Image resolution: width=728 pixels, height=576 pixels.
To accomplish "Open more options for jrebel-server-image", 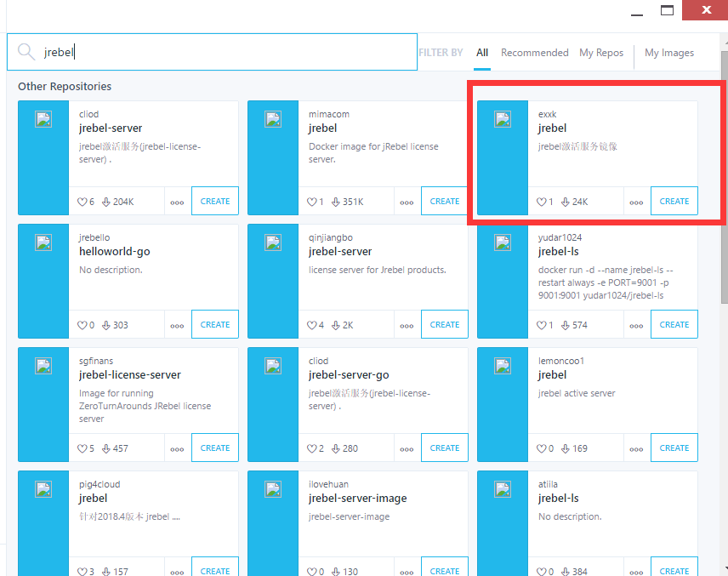I will (407, 572).
